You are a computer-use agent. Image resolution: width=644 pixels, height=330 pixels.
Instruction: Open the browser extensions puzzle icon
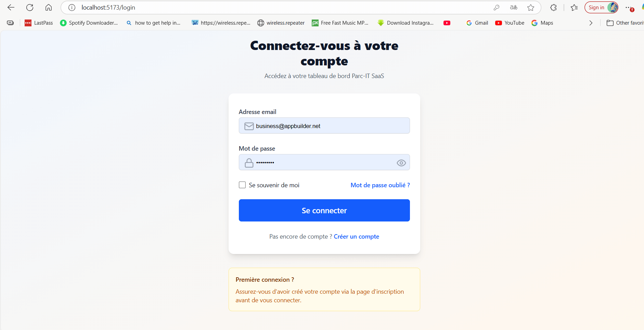(x=553, y=8)
